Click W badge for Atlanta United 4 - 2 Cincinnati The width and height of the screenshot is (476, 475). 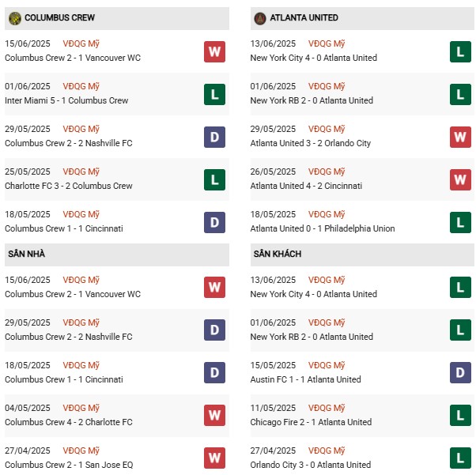(x=460, y=180)
